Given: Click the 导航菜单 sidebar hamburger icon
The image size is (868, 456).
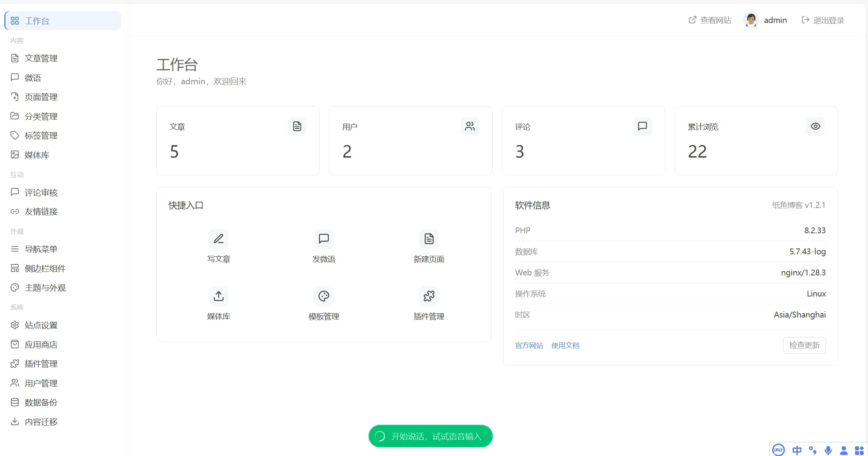Looking at the screenshot, I should click(15, 249).
